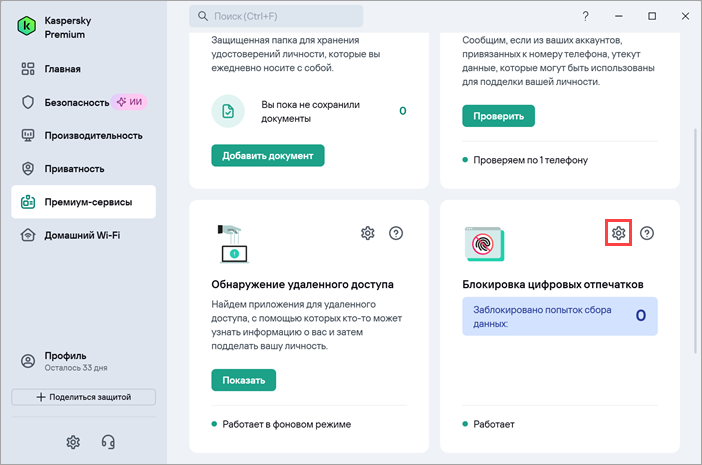Click the saved documents icon
The height and width of the screenshot is (465, 702).
[x=228, y=111]
